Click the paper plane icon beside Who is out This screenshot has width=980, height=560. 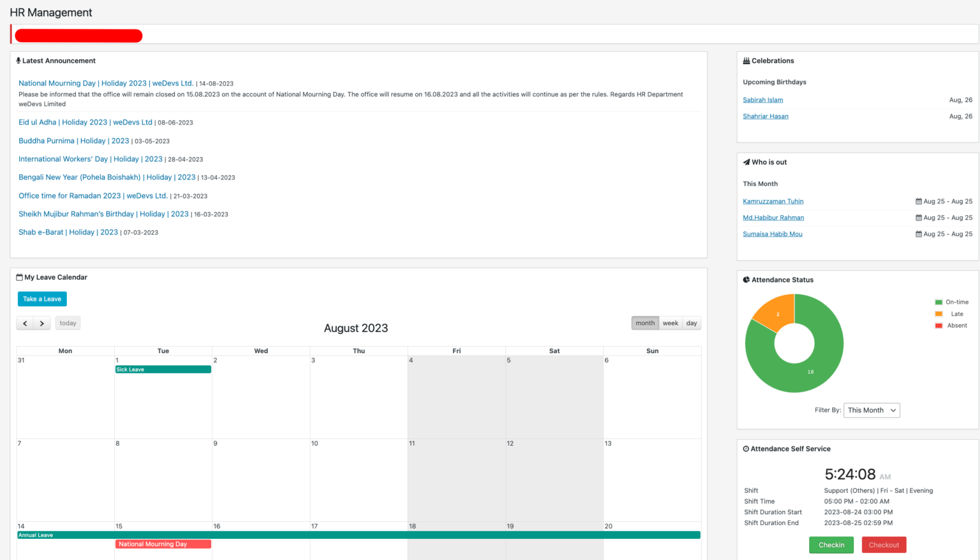click(747, 162)
